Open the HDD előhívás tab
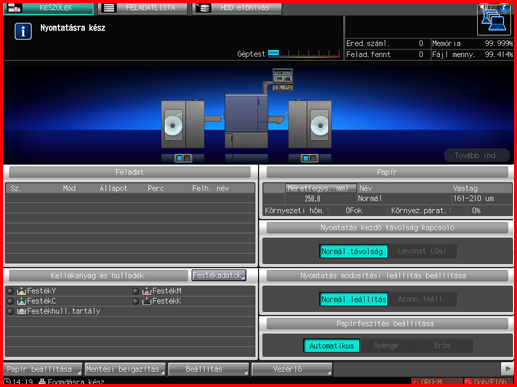Screen dimensions: 517x387 click(237, 8)
